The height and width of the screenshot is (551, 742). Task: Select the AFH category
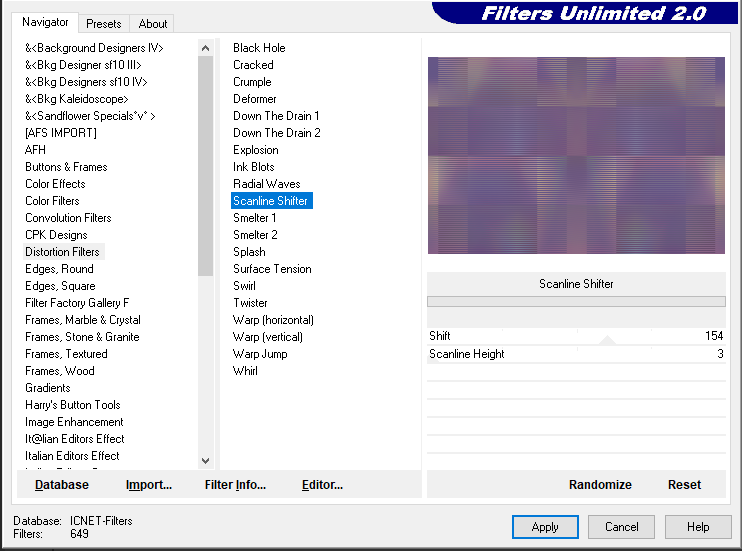tap(35, 150)
